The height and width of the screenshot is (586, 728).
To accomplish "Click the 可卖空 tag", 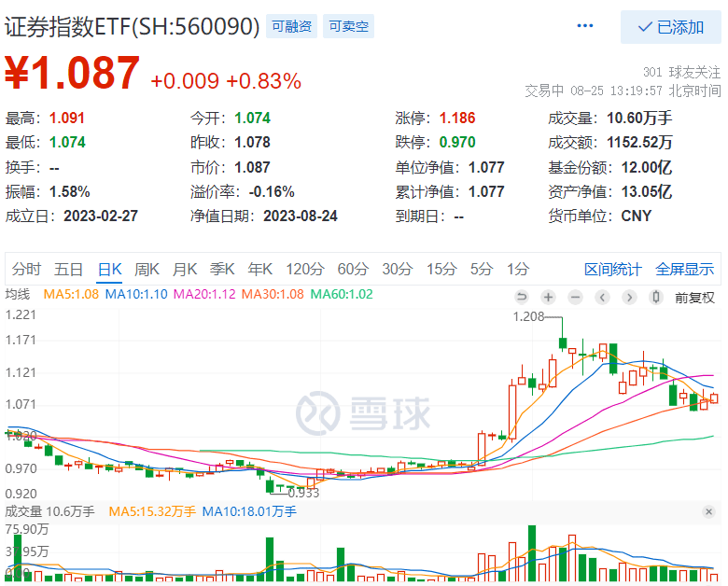I will 349,27.
